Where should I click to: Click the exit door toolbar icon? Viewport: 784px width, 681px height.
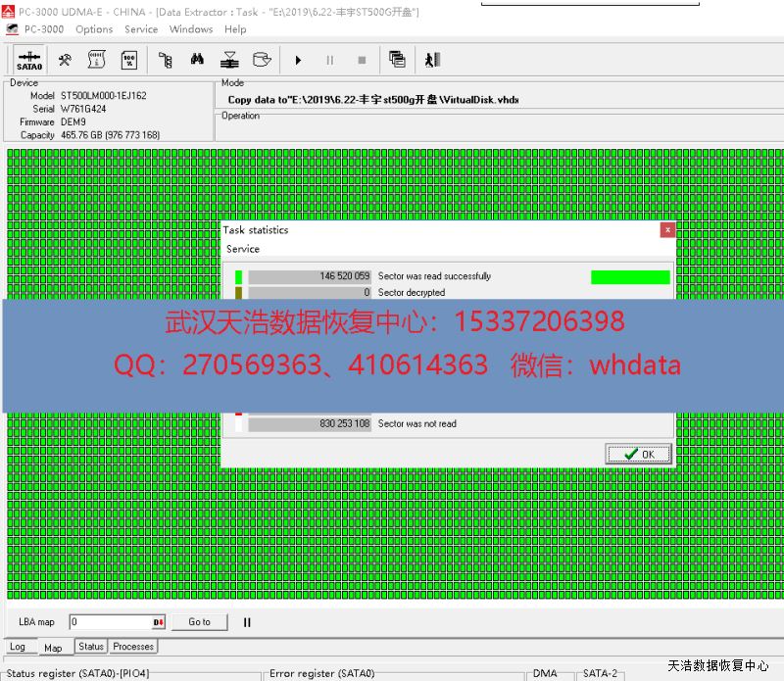pos(432,60)
